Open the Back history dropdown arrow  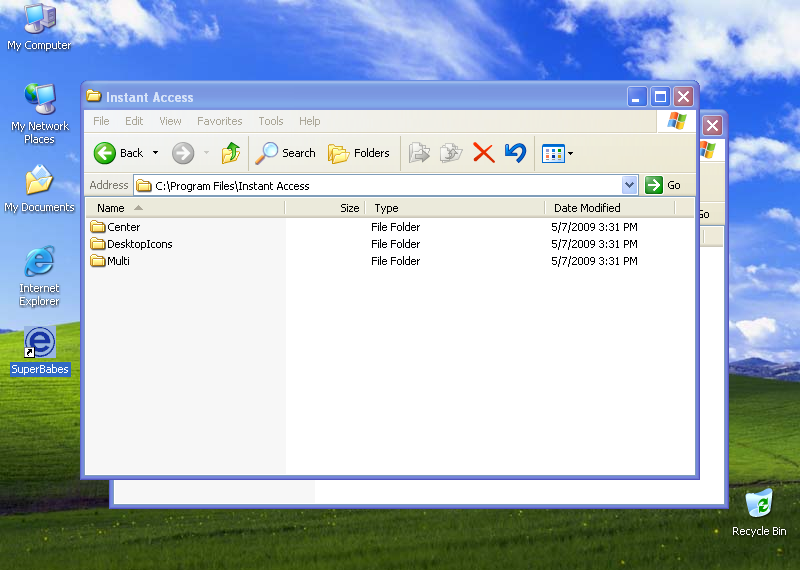tap(156, 153)
